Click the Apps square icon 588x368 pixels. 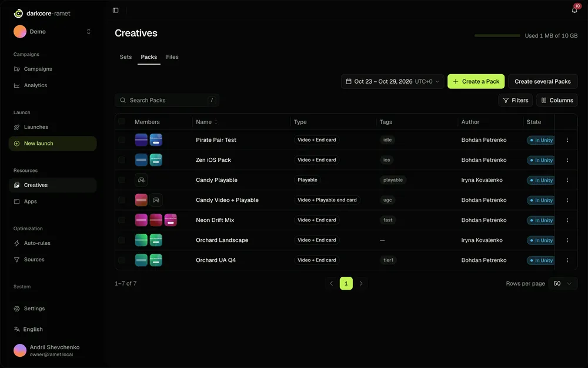point(17,201)
